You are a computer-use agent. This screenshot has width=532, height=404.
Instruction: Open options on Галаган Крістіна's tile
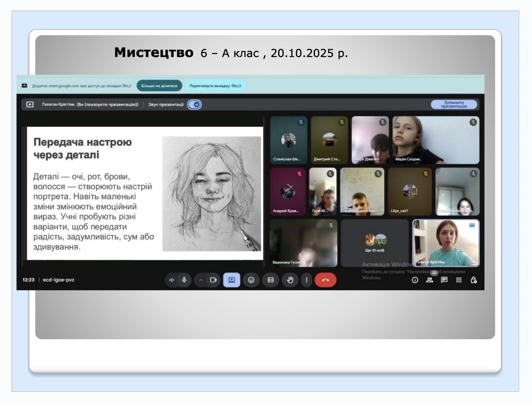point(472,225)
